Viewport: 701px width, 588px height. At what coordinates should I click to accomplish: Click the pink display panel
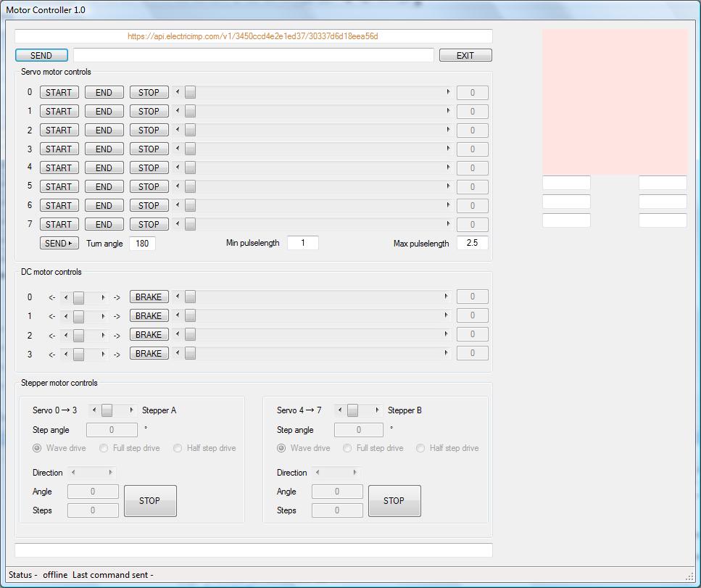point(615,102)
